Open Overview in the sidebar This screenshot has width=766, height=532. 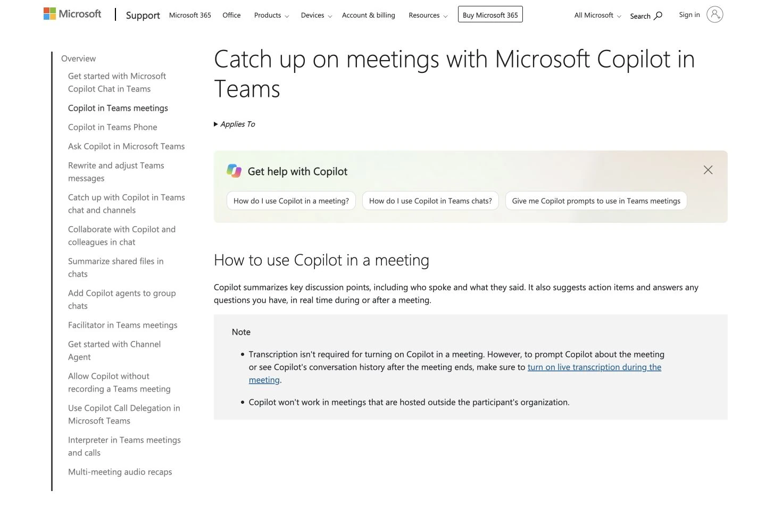[x=79, y=59]
